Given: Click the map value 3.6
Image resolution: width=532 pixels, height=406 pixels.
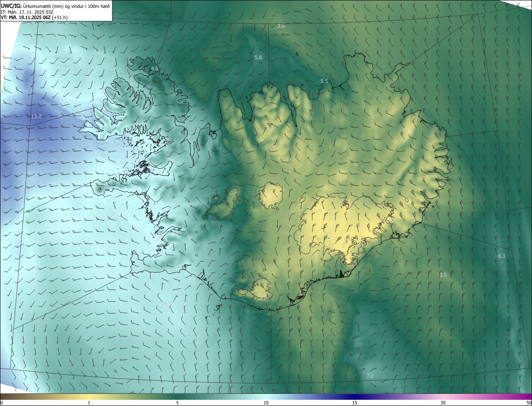Looking at the screenshot, I should [281, 26].
